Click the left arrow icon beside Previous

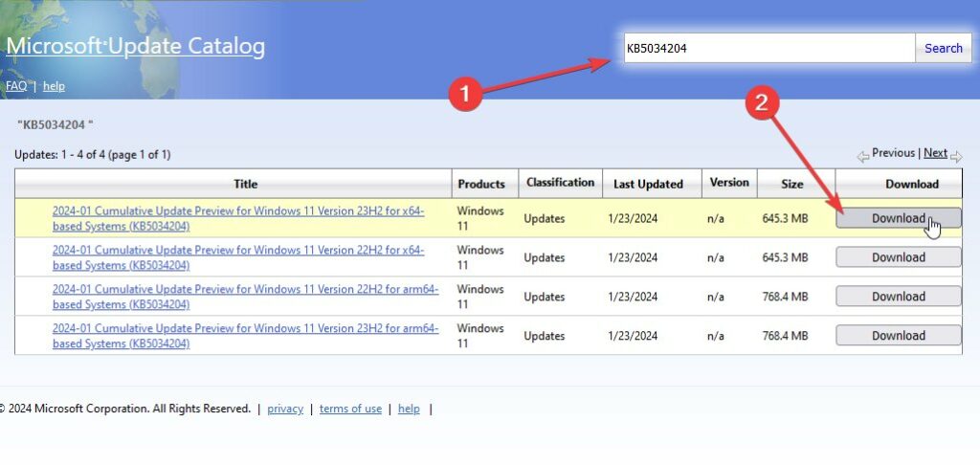(863, 157)
